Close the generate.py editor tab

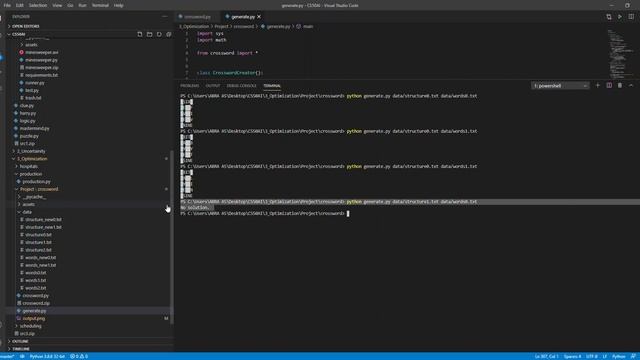[x=259, y=17]
